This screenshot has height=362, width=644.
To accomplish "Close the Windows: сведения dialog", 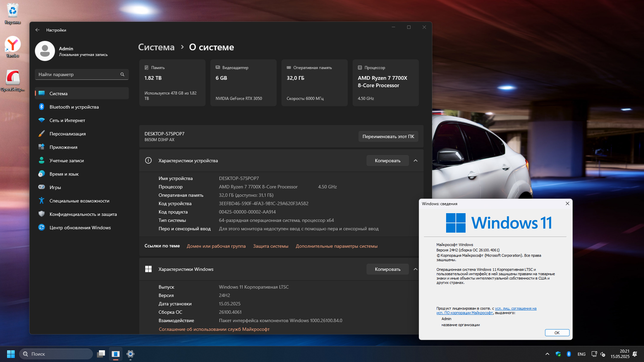I will tap(568, 203).
